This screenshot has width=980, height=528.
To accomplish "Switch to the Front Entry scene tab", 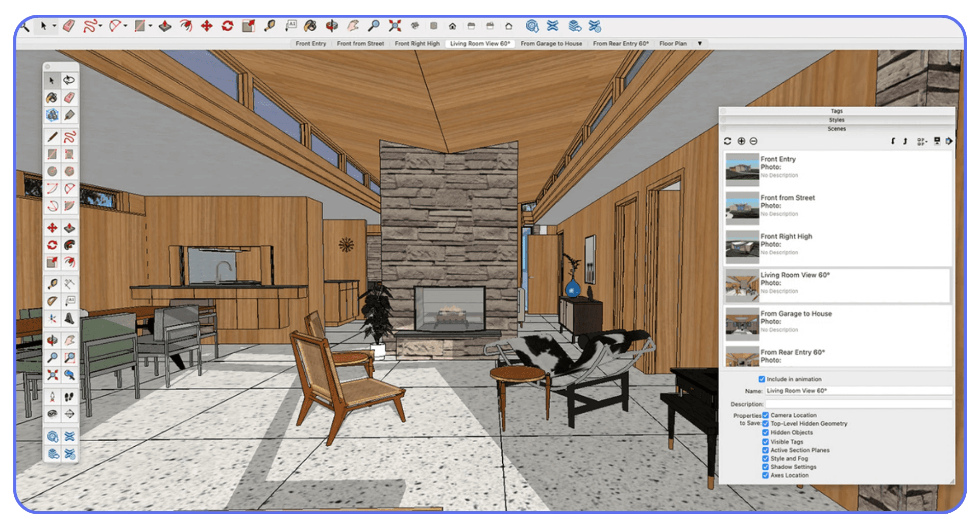I will [311, 43].
